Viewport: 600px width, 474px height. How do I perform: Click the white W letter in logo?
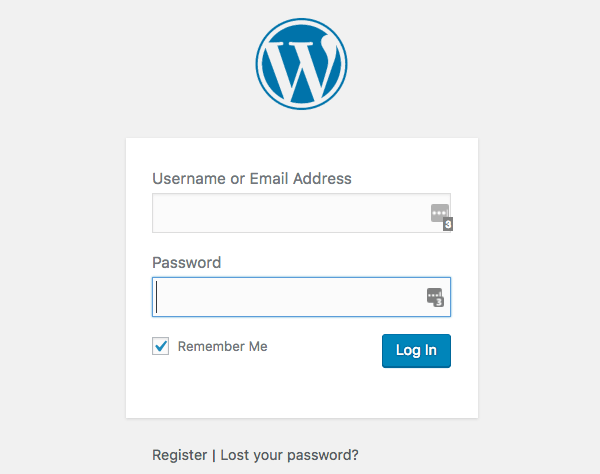(300, 68)
